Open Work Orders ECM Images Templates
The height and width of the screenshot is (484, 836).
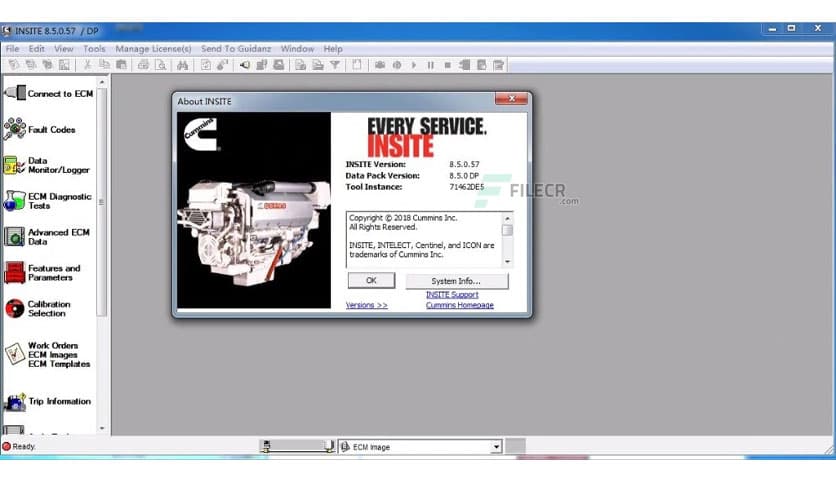pos(47,354)
